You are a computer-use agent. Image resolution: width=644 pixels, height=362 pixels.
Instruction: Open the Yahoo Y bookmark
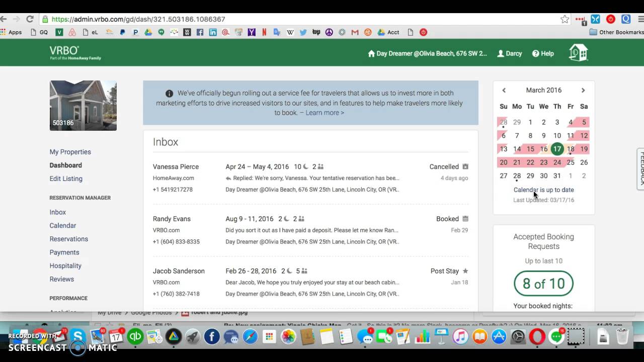coord(252,32)
